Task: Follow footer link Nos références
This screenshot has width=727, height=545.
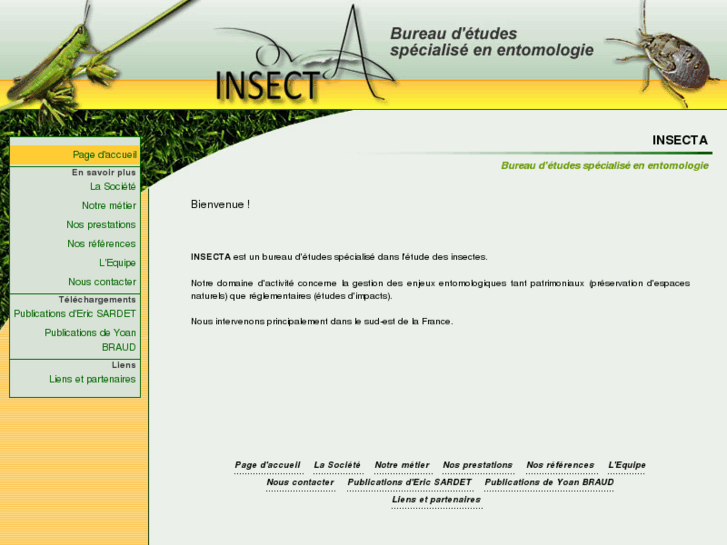Action: pyautogui.click(x=560, y=465)
